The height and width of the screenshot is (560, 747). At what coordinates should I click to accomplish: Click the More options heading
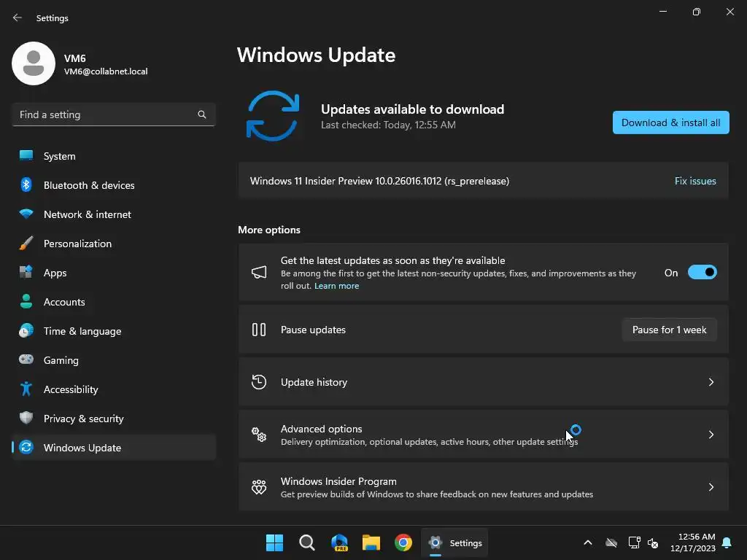click(269, 230)
